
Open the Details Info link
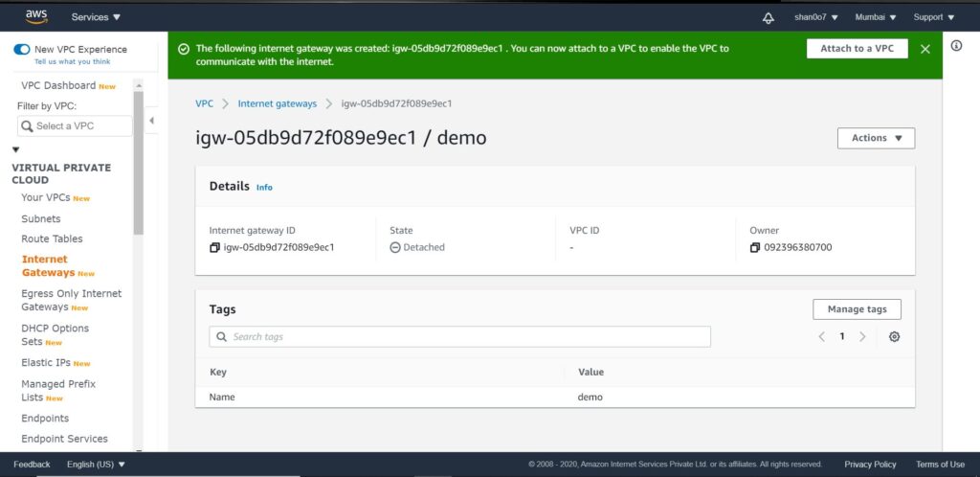pos(264,187)
